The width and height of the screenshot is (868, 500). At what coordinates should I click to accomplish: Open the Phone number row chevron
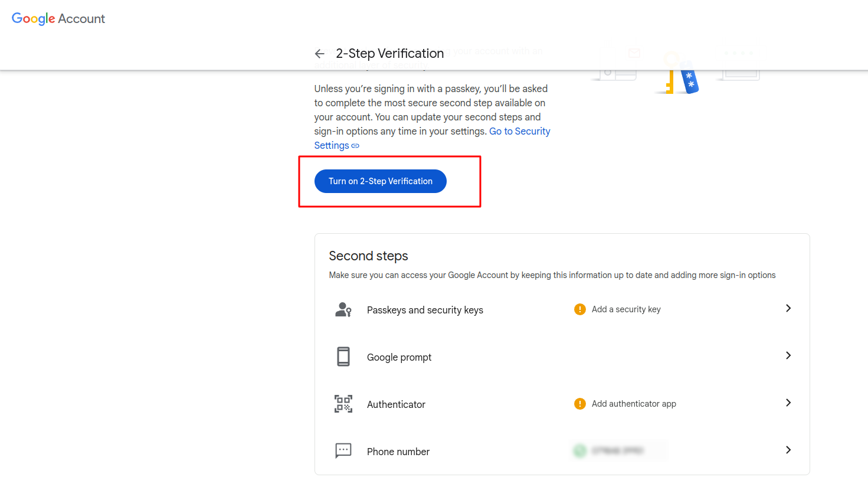[788, 450]
